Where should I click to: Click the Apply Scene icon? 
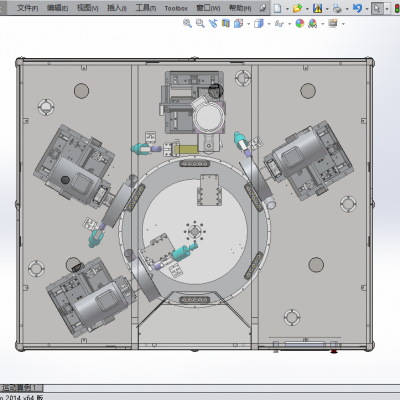(312, 23)
